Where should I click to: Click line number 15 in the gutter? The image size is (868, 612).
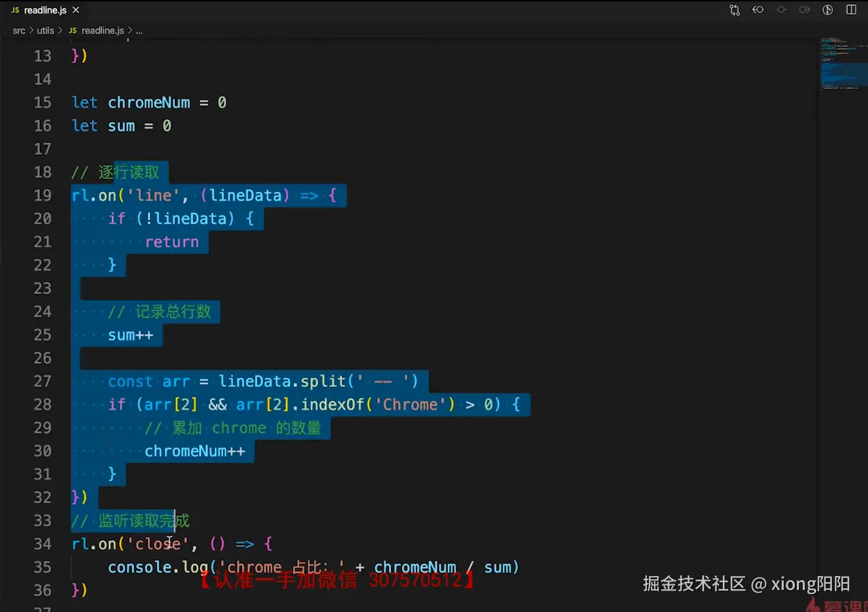(43, 103)
